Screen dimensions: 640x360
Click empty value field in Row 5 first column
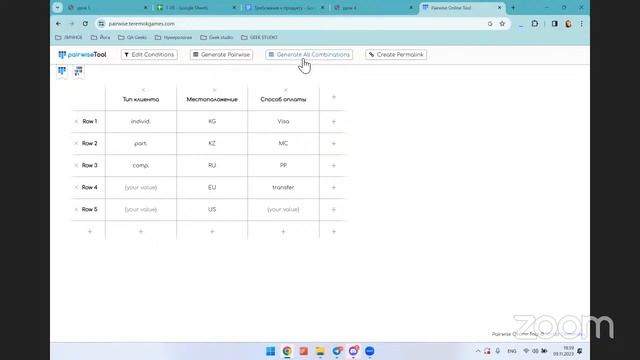pos(141,210)
